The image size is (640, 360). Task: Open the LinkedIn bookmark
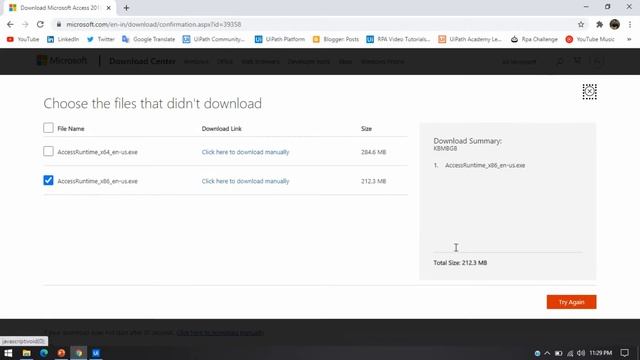coord(63,39)
